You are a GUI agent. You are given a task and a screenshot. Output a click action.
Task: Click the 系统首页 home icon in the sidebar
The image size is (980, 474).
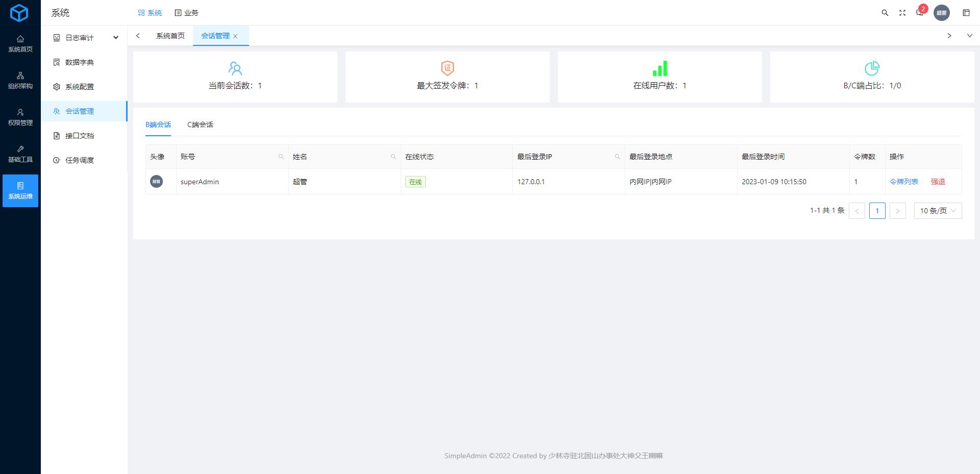coord(20,43)
